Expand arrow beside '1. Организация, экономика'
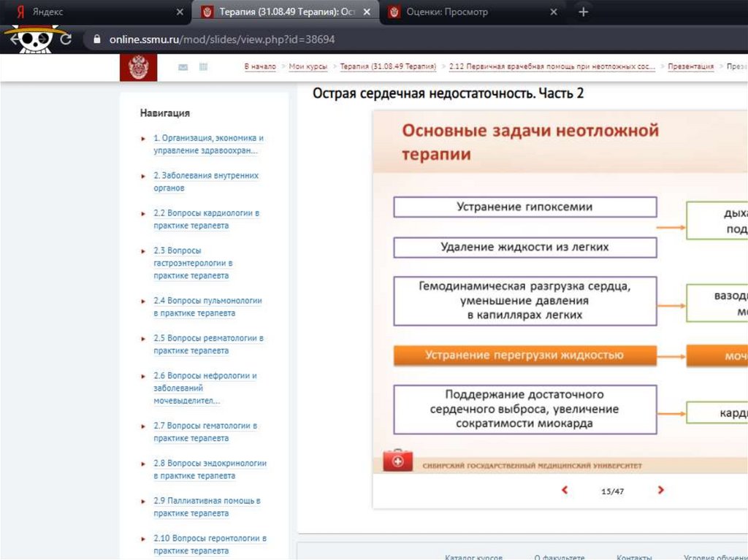 pos(143,139)
